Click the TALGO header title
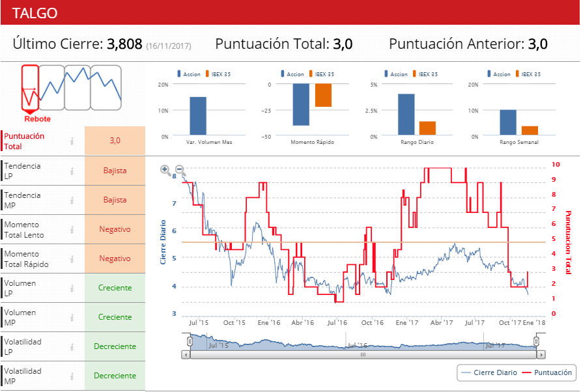 (35, 13)
